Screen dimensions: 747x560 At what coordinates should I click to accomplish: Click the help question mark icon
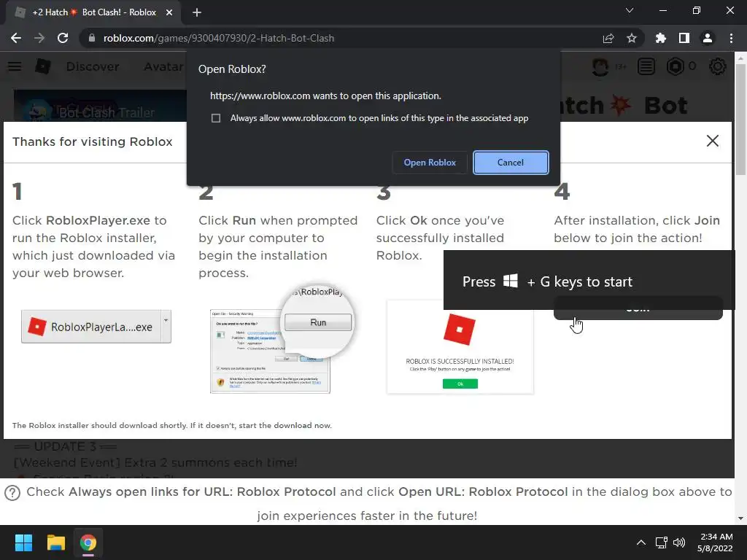[x=12, y=492]
